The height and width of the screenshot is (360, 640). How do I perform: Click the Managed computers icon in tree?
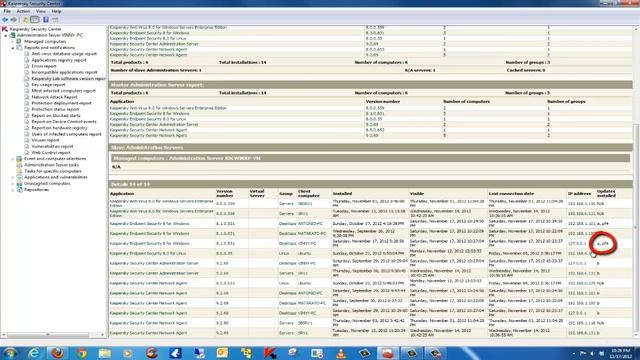[x=19, y=41]
